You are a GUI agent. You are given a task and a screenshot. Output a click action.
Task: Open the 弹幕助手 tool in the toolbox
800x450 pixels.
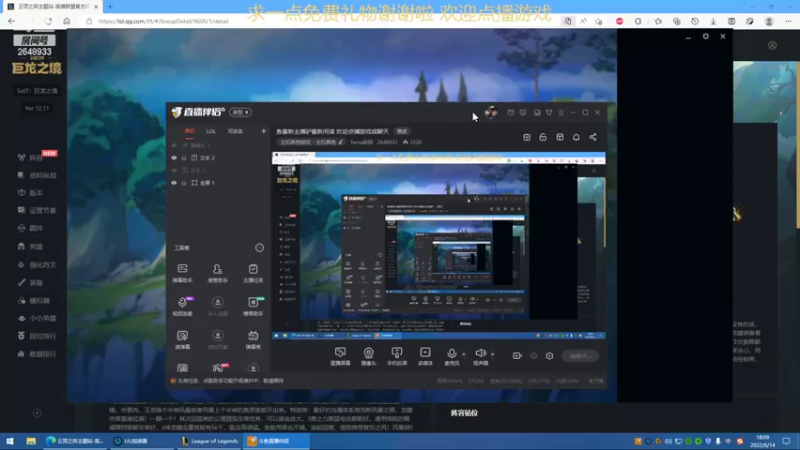coord(182,272)
